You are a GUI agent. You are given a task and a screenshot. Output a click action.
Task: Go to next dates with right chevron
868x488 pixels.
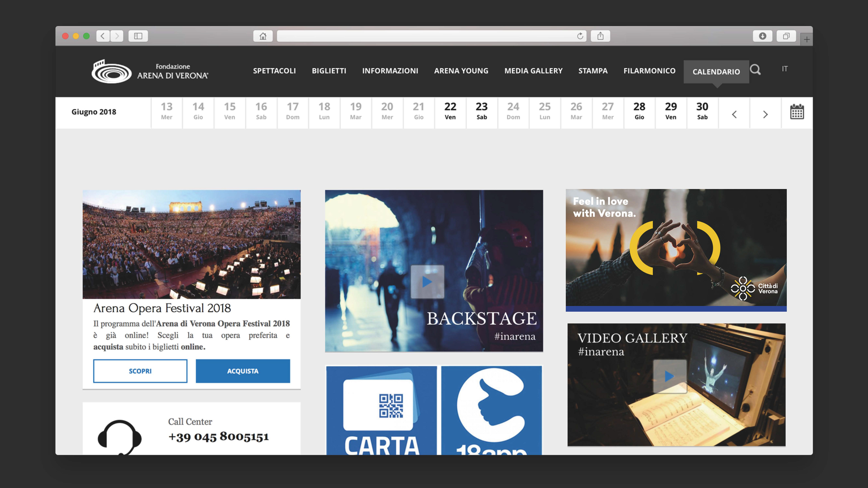[765, 115]
